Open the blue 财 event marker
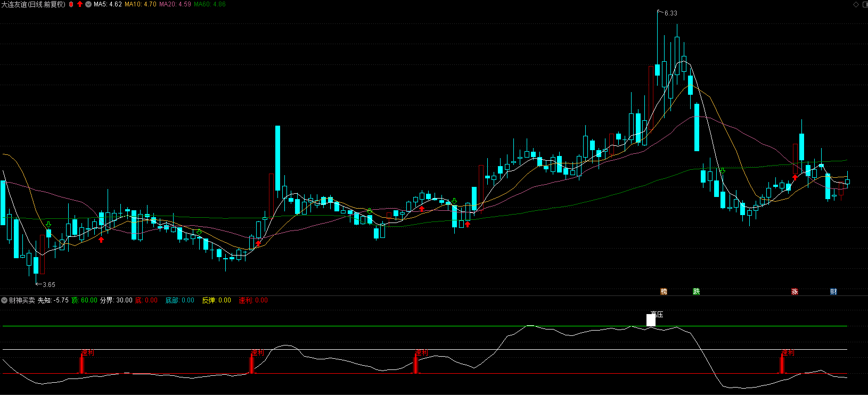Screen dimensions: 868x395 833,291
